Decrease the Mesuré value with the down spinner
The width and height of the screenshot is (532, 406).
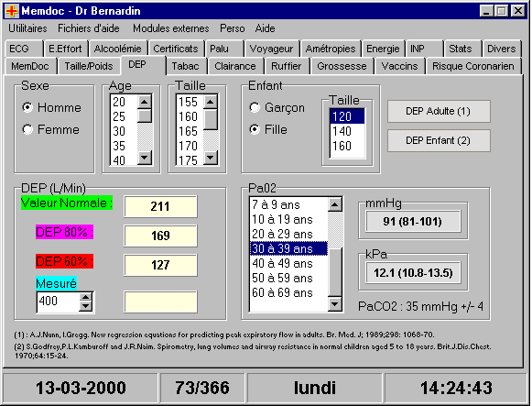click(85, 306)
